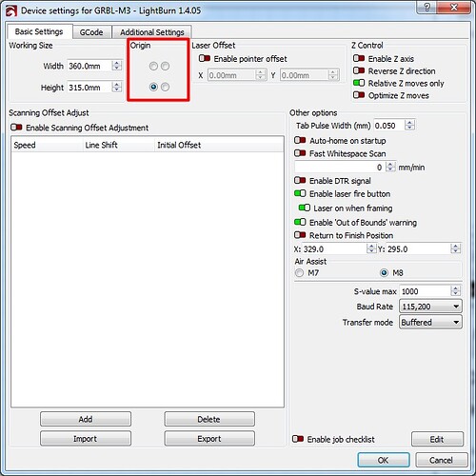Turn on Auto-home on startup
The height and width of the screenshot is (476, 476).
point(300,140)
